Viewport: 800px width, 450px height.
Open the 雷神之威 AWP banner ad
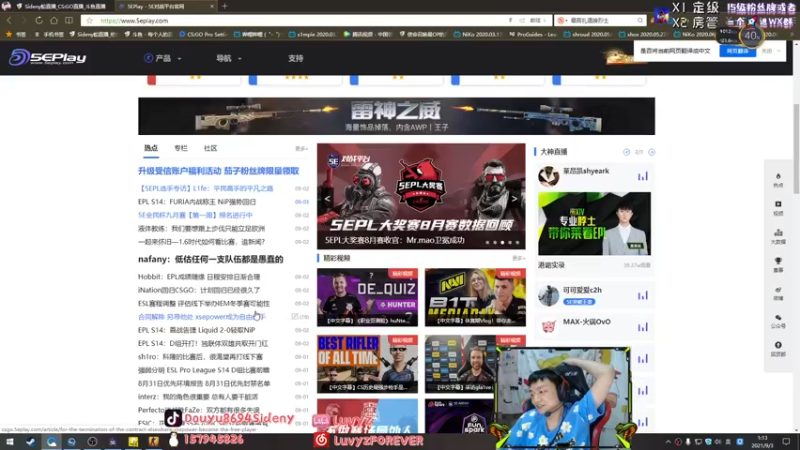click(396, 116)
